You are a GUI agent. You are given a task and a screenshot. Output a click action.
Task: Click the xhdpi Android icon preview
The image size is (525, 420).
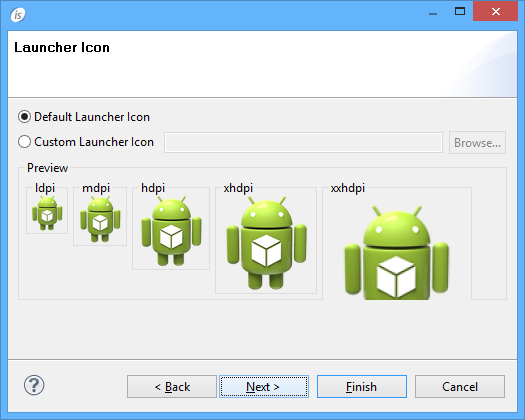267,242
